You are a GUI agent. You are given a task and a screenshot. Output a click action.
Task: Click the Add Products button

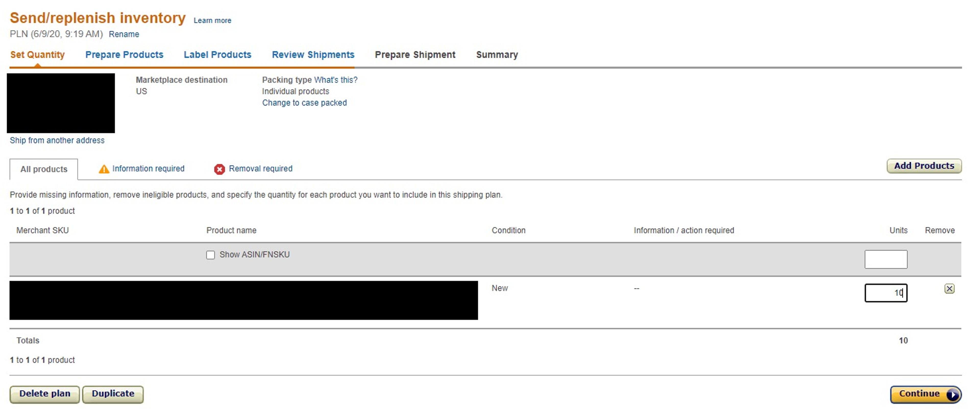coord(924,166)
